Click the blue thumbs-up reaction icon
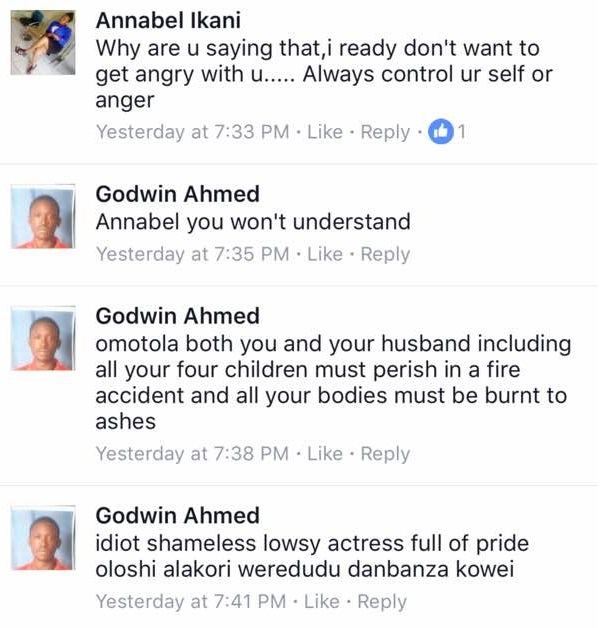The width and height of the screenshot is (607, 628). 440,131
